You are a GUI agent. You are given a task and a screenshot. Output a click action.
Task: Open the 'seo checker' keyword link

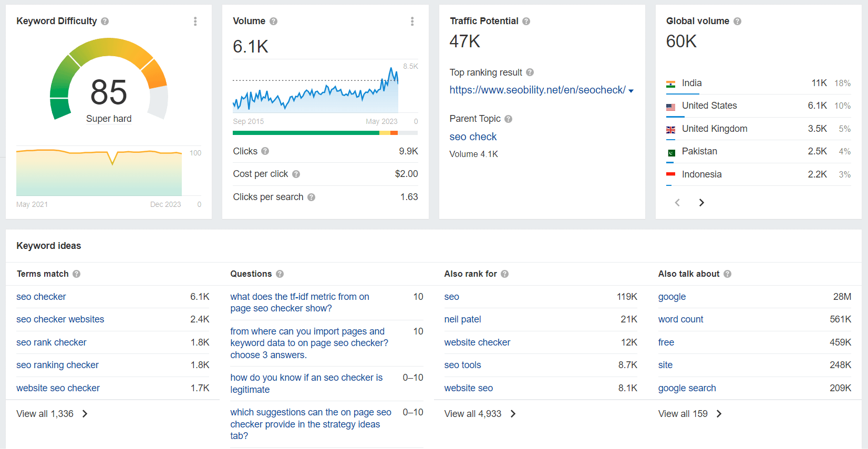pyautogui.click(x=41, y=297)
